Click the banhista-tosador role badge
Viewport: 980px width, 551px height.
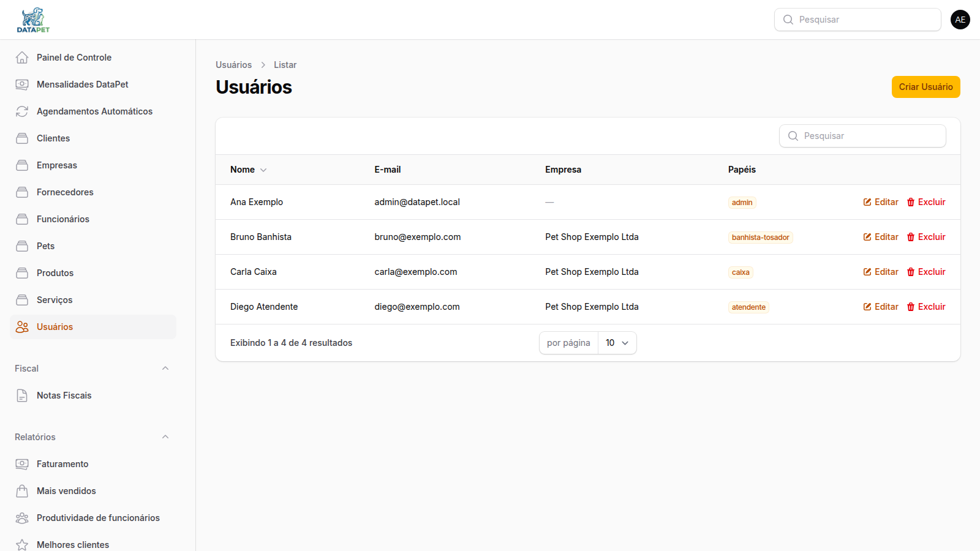[760, 238]
